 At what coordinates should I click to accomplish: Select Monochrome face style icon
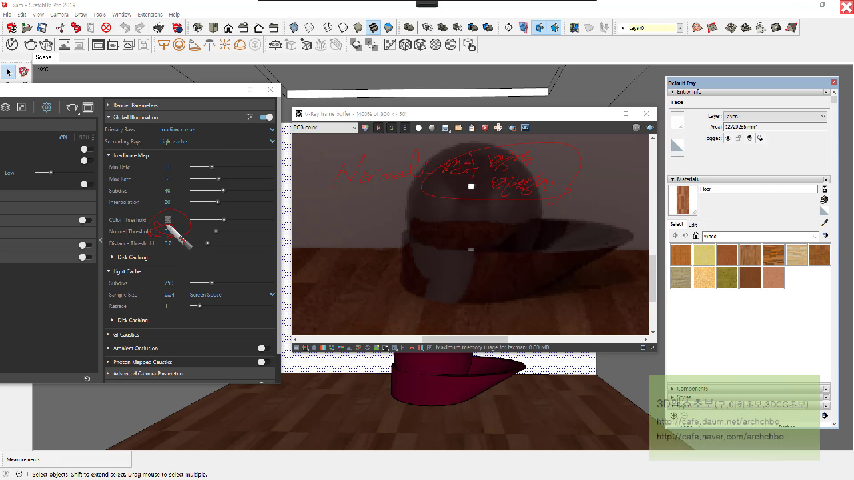click(389, 27)
